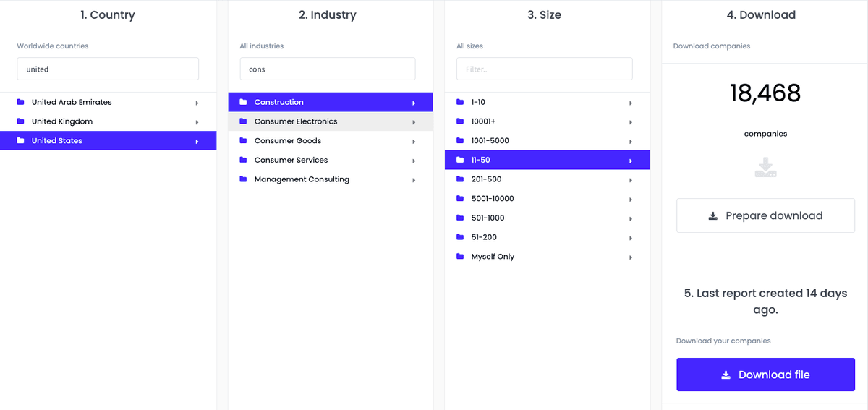
Task: Click the folder icon next to United Kingdom
Action: pyautogui.click(x=20, y=121)
